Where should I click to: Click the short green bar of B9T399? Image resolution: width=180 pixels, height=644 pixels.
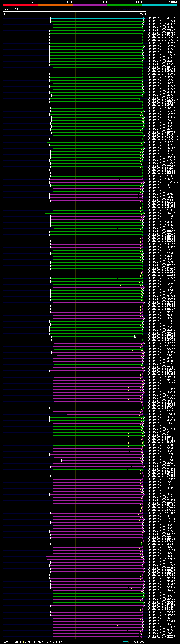coord(94,337)
